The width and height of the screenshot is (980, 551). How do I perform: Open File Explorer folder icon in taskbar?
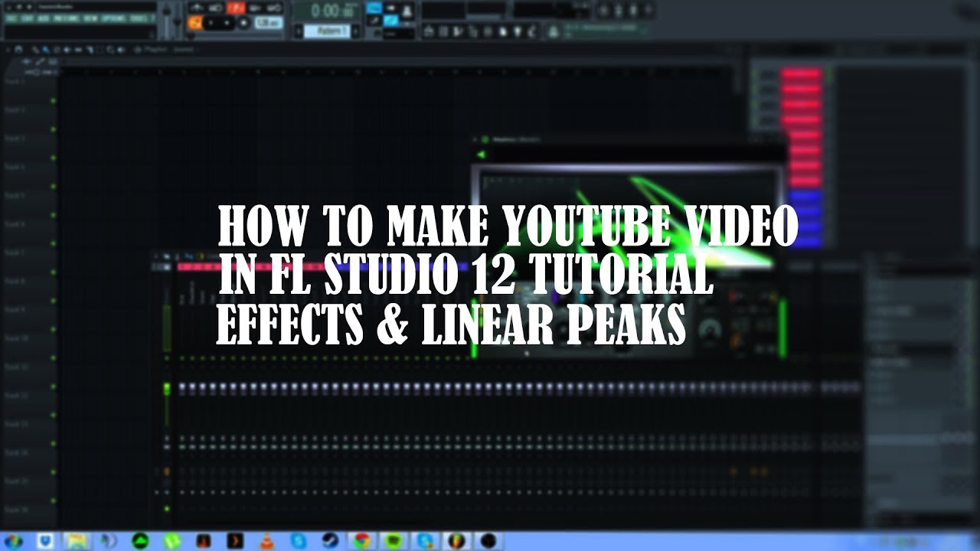77,541
